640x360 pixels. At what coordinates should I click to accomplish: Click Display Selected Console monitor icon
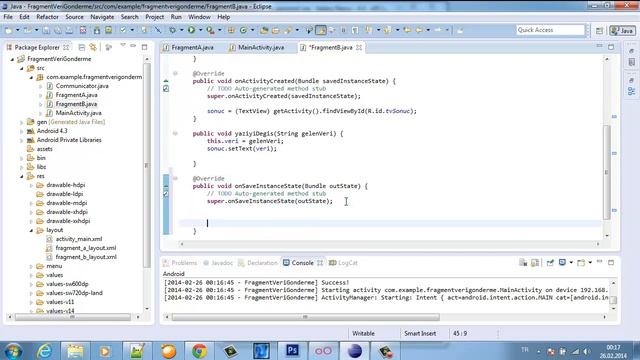562,262
